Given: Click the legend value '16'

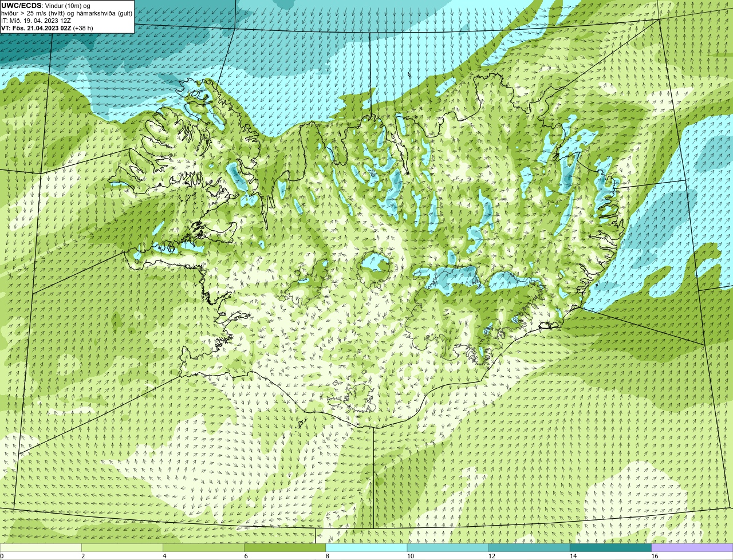Looking at the screenshot, I should pyautogui.click(x=655, y=556).
